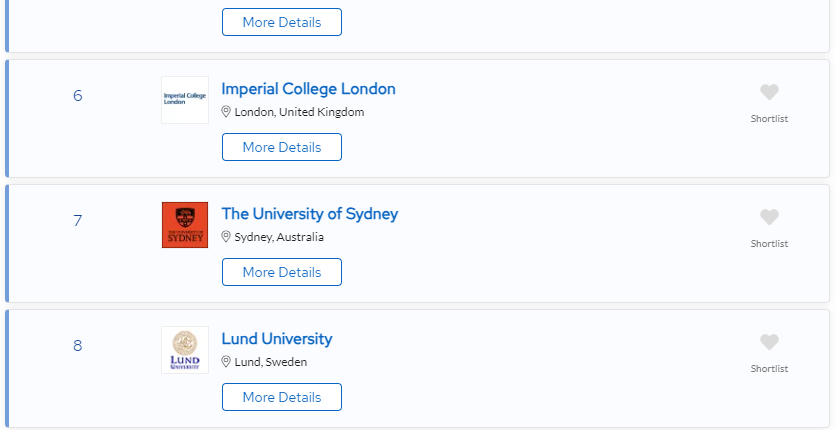Screen dimensions: 838x430
Task: View More Details for University of Sydney
Action: click(282, 272)
